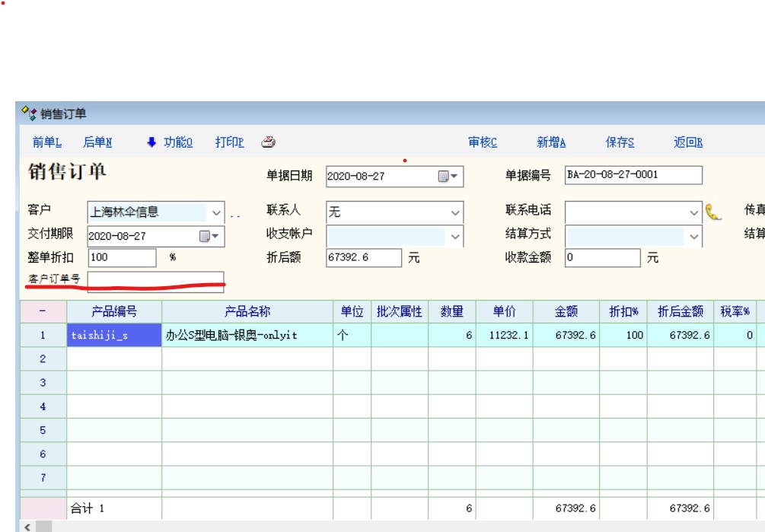This screenshot has width=765, height=532.
Task: Click 保存 to save the order
Action: 620,142
